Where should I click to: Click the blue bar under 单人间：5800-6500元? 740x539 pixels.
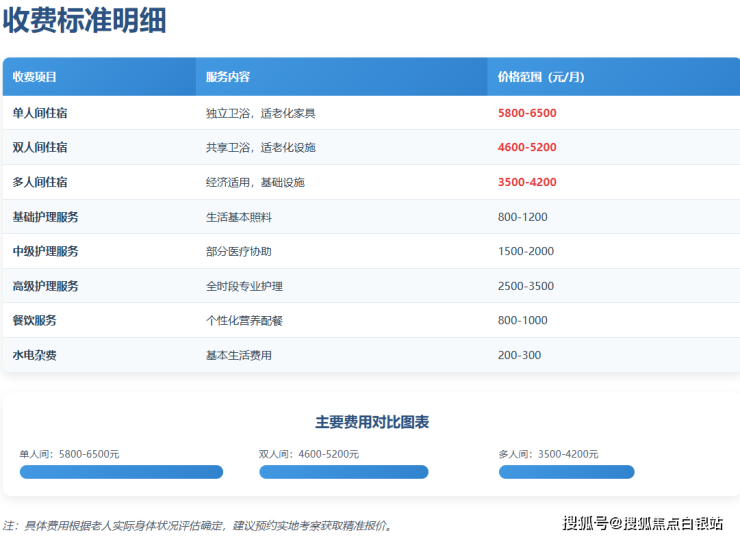pos(121,472)
